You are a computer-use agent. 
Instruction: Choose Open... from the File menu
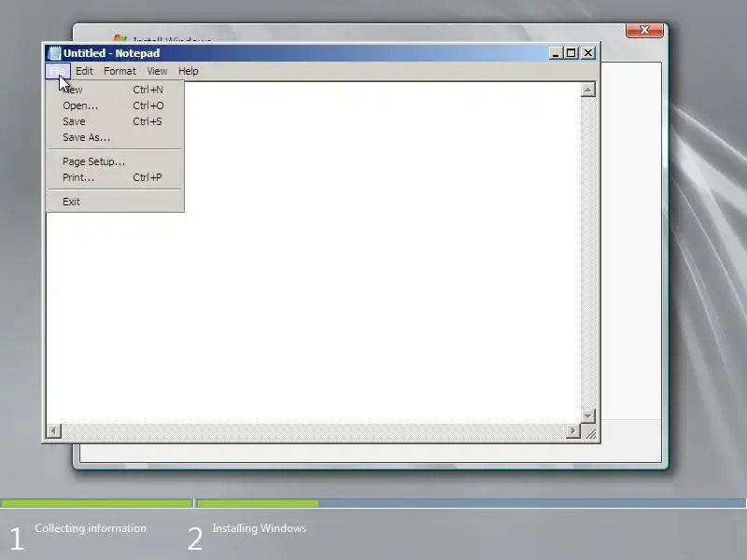(115, 105)
